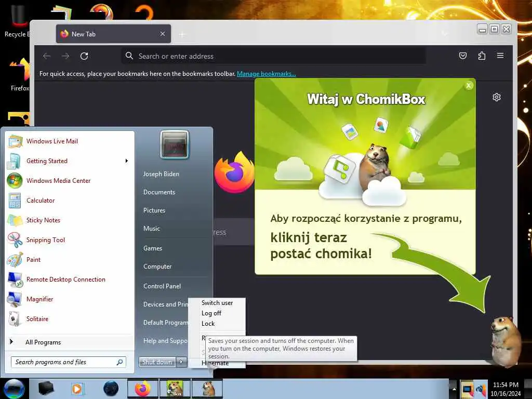Expand the Getting Started submenu arrow
532x399 pixels.
127,161
